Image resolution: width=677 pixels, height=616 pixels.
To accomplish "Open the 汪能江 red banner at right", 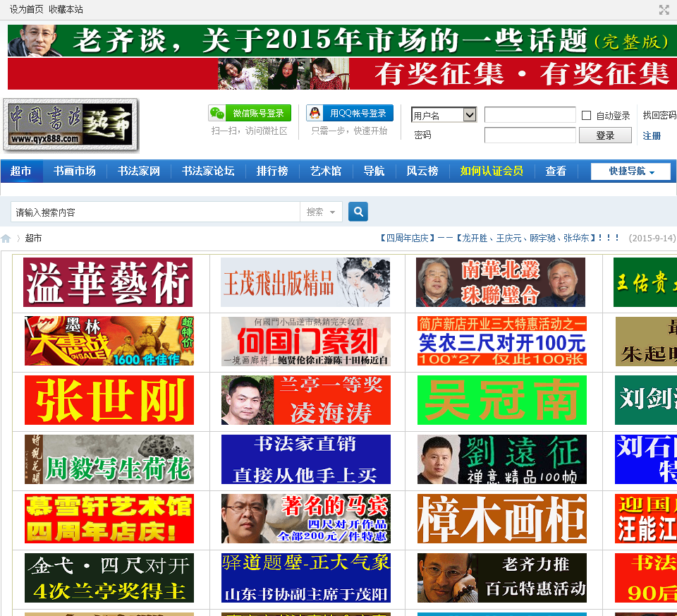I will [646, 519].
